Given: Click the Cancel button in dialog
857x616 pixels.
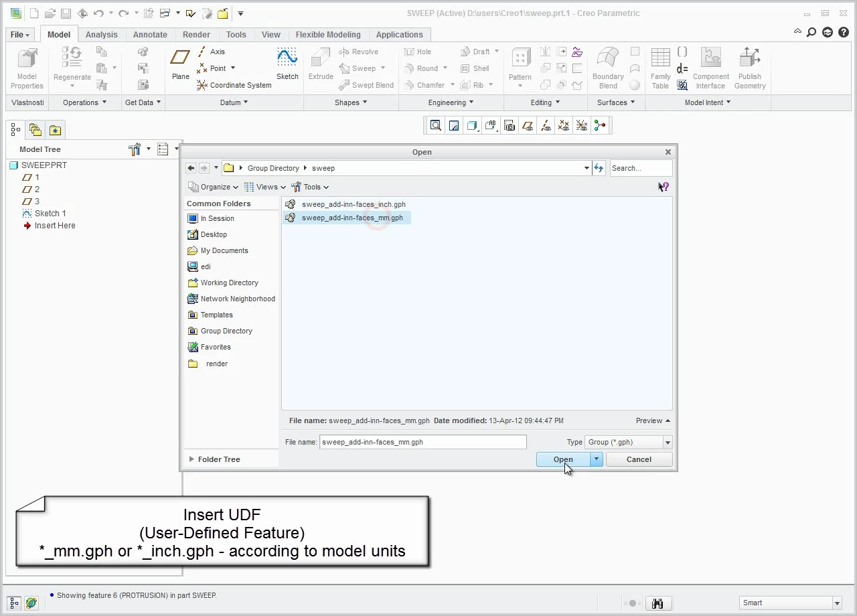Looking at the screenshot, I should [x=639, y=459].
